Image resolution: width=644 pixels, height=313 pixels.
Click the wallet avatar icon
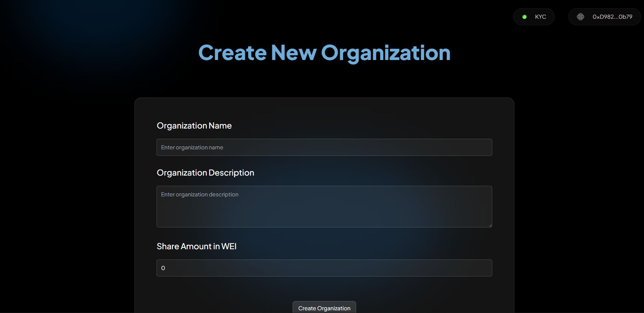pyautogui.click(x=581, y=17)
